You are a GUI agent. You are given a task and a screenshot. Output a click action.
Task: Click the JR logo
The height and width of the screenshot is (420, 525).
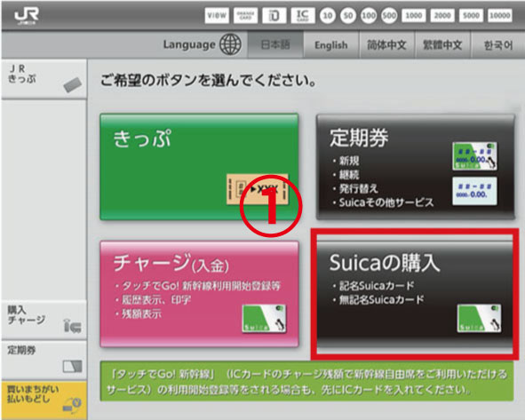coord(27,15)
